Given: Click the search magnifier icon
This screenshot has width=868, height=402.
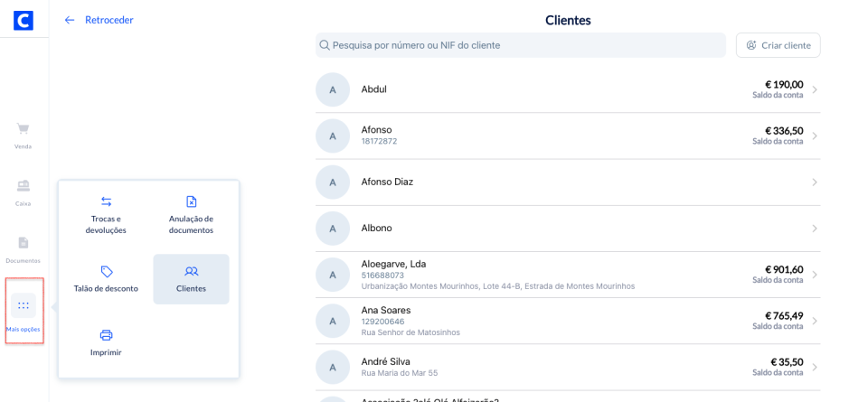Looking at the screenshot, I should point(325,45).
